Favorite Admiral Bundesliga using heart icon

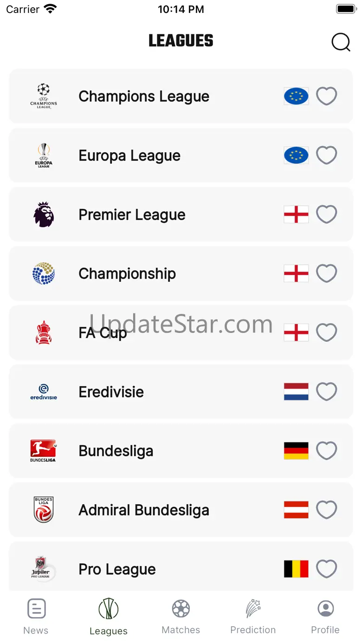tap(326, 510)
